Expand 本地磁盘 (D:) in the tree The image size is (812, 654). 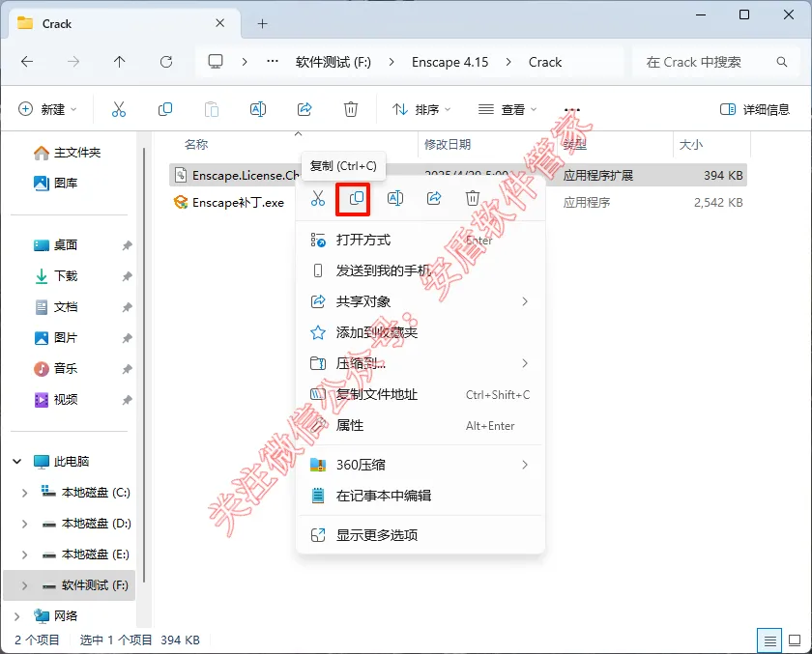click(x=24, y=524)
